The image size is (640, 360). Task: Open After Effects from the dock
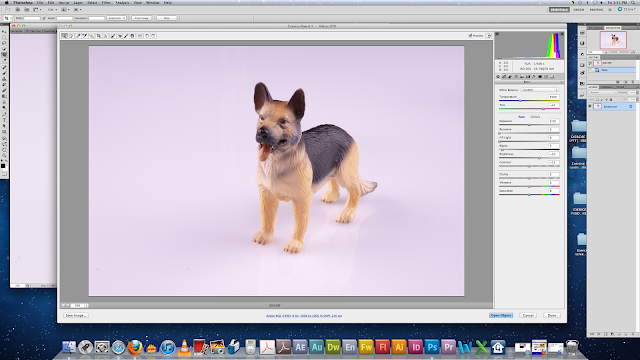pos(300,347)
